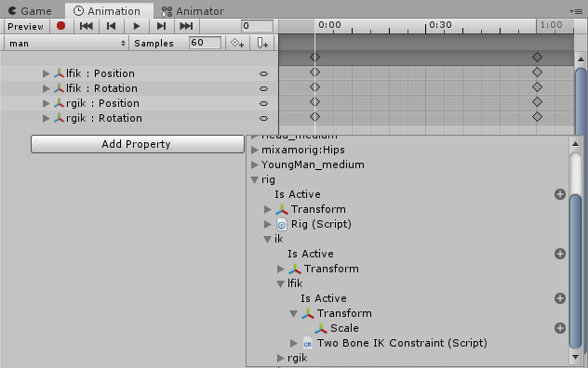Select rgik Rotation keyframe at 1:00

[x=537, y=117]
